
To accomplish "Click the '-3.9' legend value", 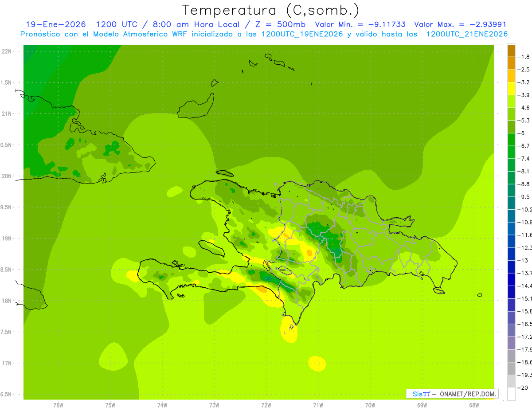I will (524, 95).
